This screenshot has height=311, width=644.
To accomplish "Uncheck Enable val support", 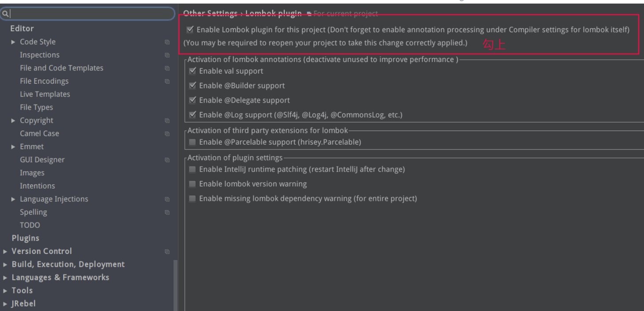I will tap(192, 71).
